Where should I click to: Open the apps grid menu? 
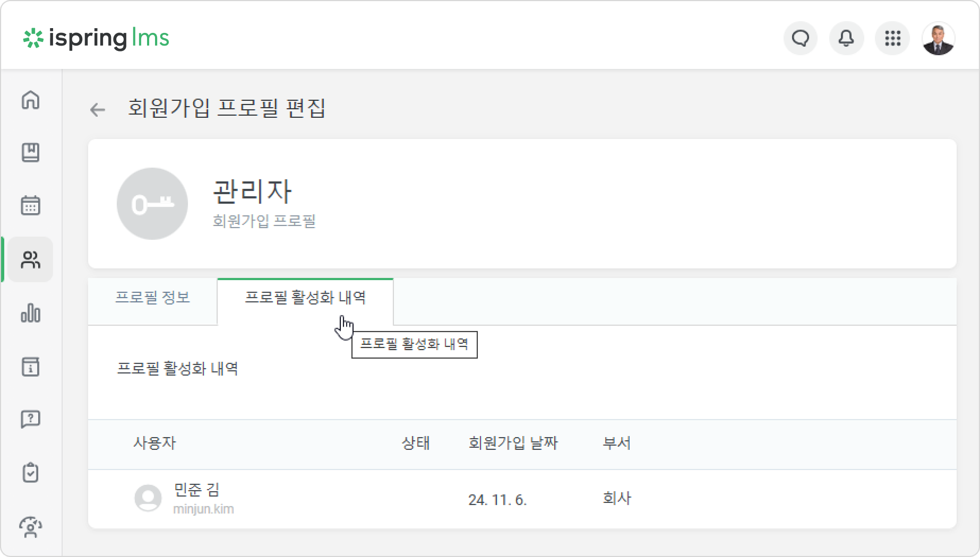tap(892, 38)
